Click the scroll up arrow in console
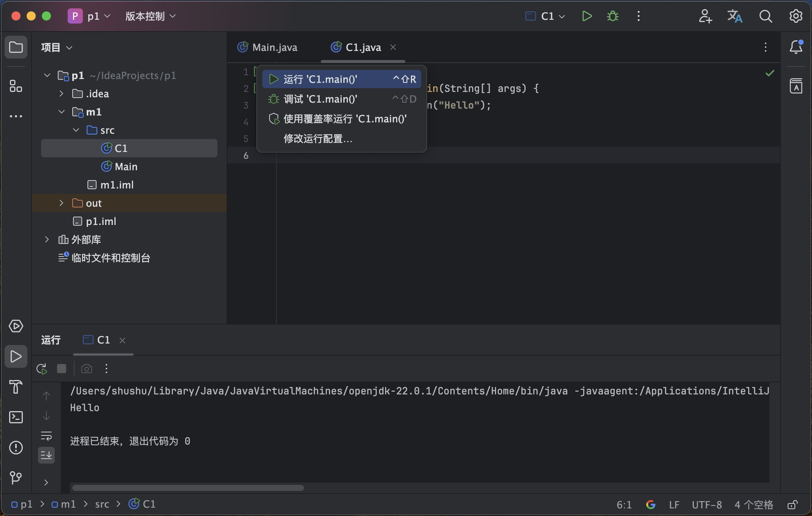 tap(46, 396)
